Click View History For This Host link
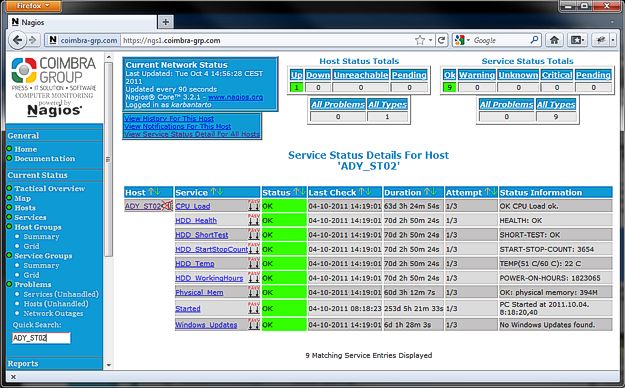The height and width of the screenshot is (388, 625). pyautogui.click(x=169, y=118)
